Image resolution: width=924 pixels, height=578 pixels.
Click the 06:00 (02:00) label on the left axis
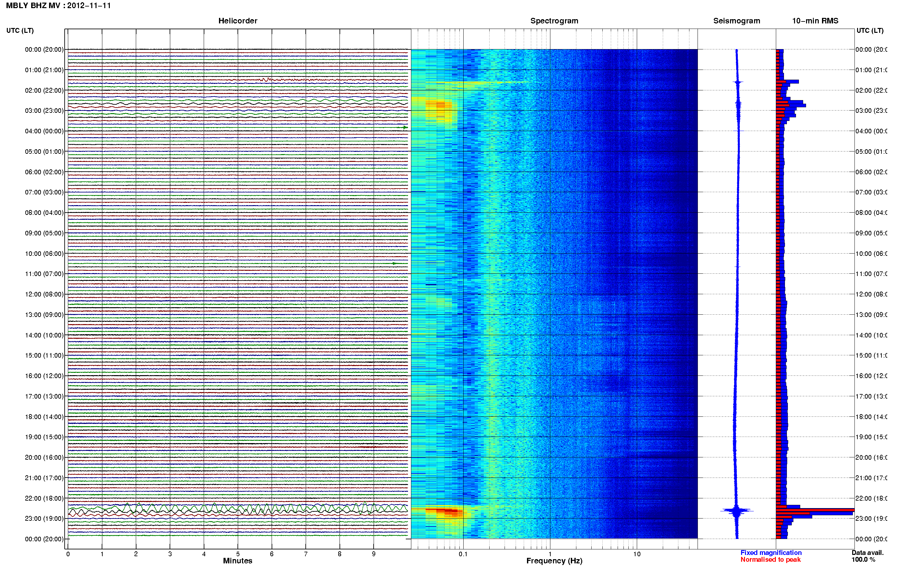point(44,172)
